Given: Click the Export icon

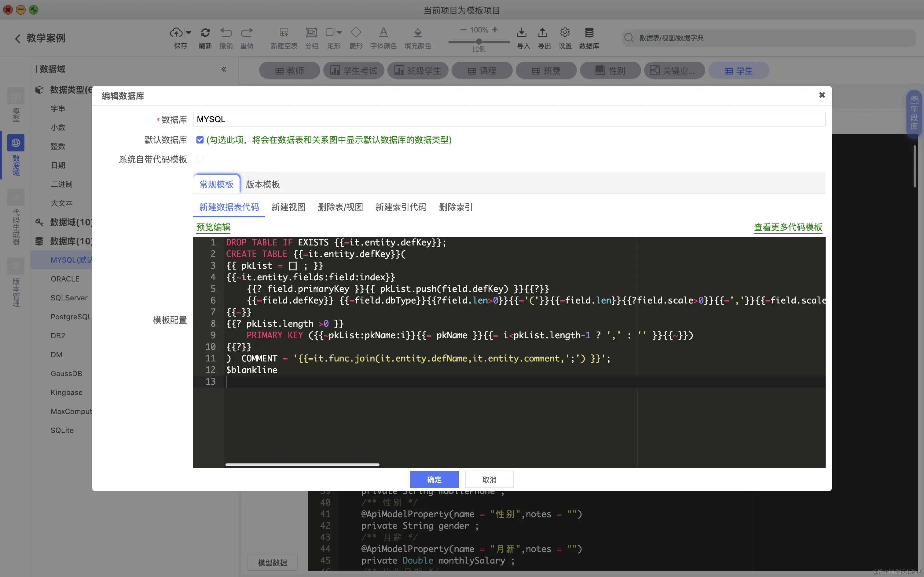Looking at the screenshot, I should click(x=543, y=33).
